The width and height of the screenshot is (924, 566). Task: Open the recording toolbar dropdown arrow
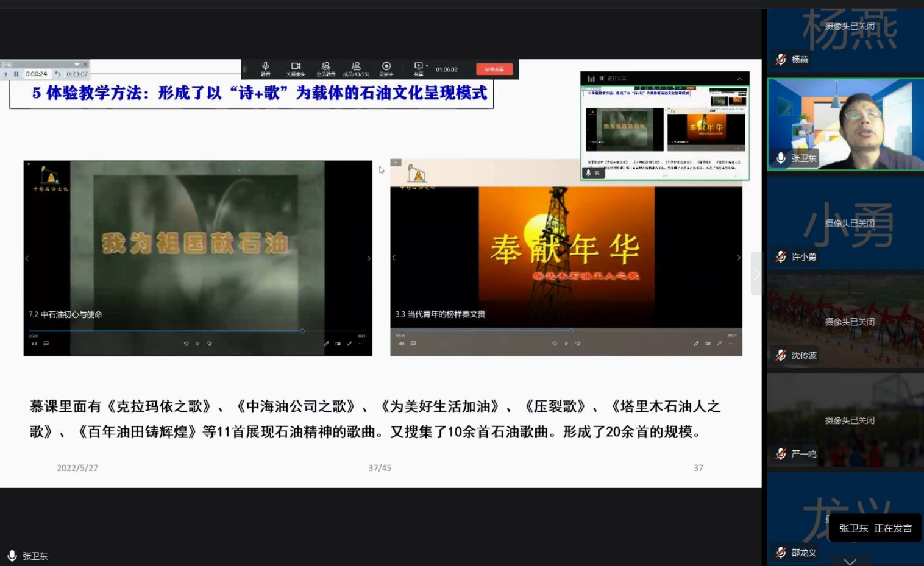pos(77,65)
